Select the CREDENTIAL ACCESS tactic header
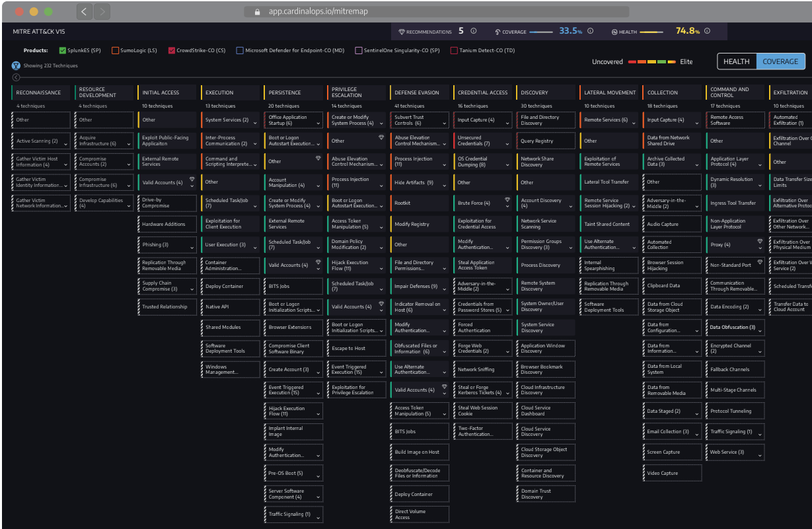Screen dimensions: 812x529 pyautogui.click(x=482, y=92)
